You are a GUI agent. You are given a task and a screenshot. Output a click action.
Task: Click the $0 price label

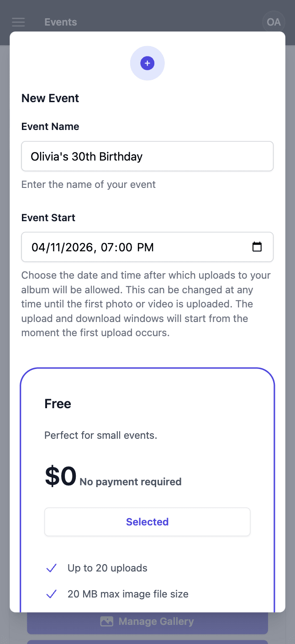[60, 476]
